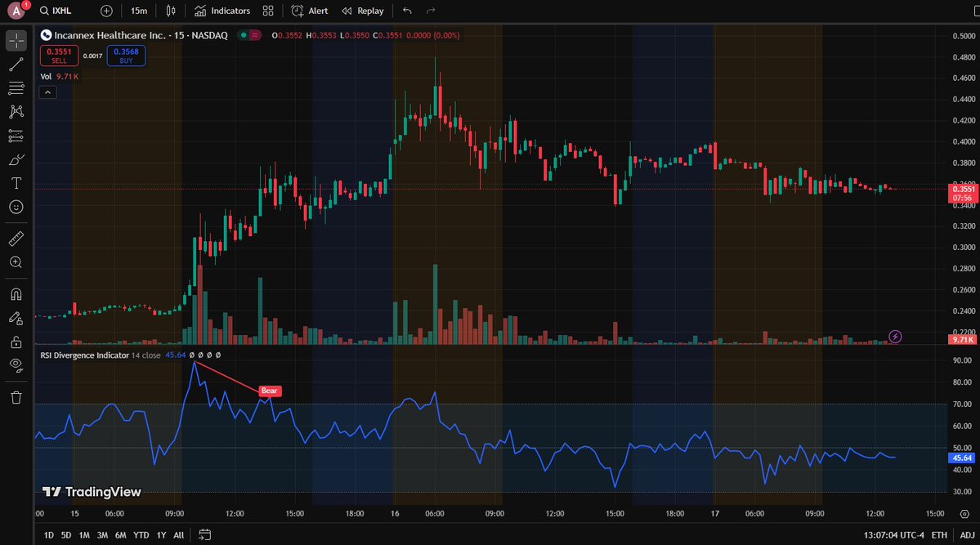The image size is (980, 545).
Task: Open the Fibonacci retracement tools
Action: pos(16,88)
